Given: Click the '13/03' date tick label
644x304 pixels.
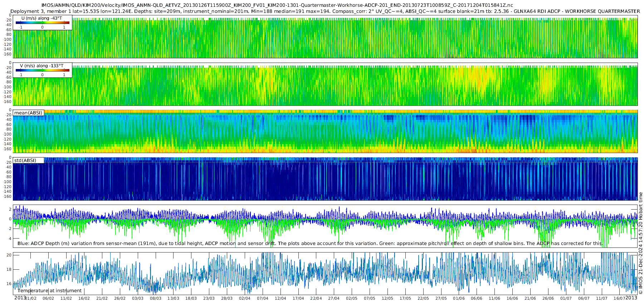Looking at the screenshot, I should tap(174, 298).
